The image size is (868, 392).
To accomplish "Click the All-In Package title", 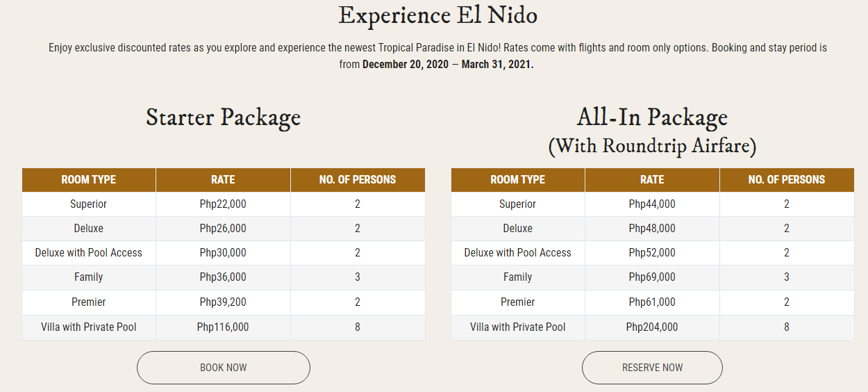I will 652,117.
